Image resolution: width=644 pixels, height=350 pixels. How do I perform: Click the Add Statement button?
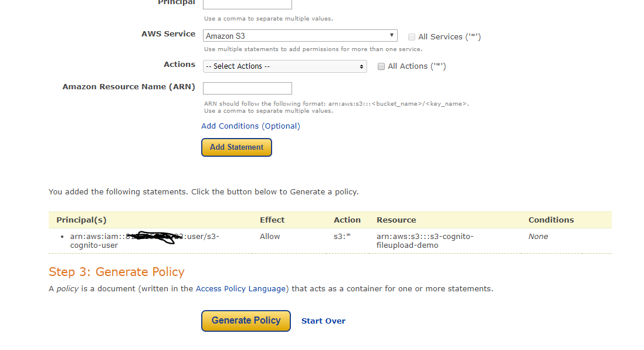pyautogui.click(x=236, y=147)
